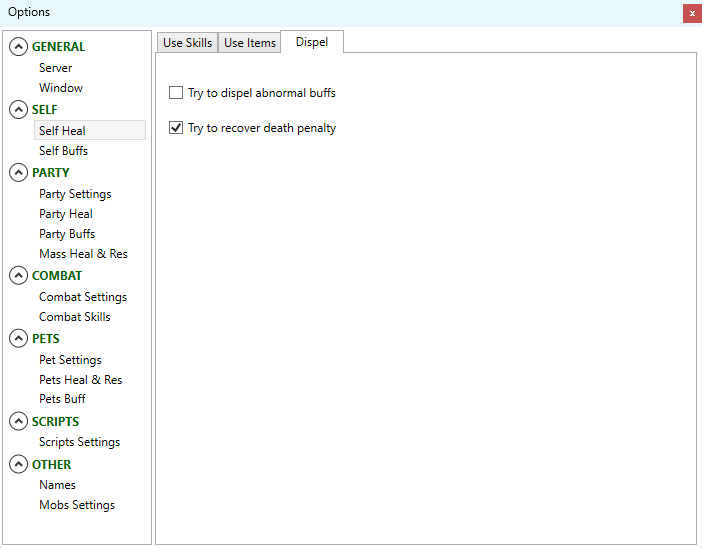This screenshot has width=702, height=548.
Task: Open Party Heal options
Action: click(x=66, y=214)
